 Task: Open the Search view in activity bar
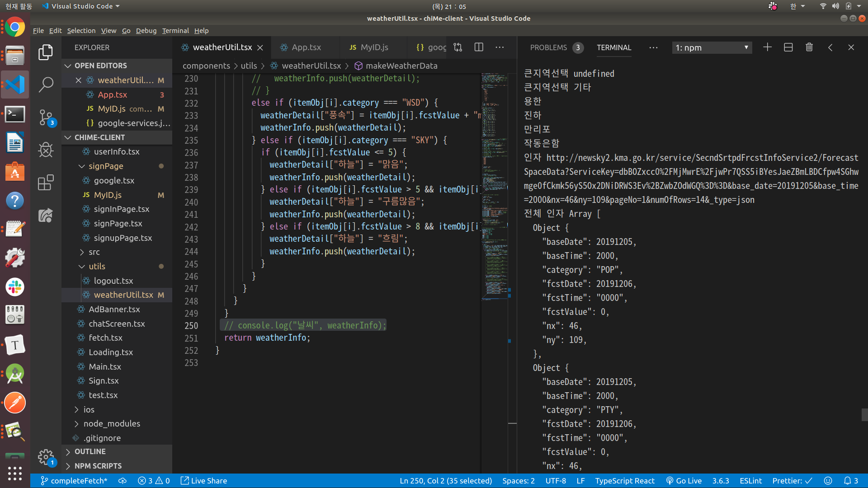tap(46, 84)
